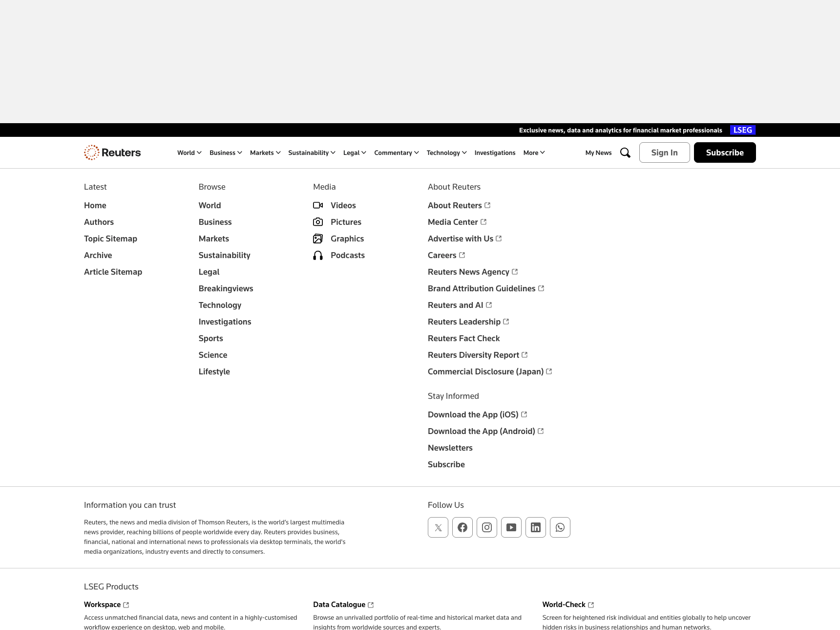Open the Sports link under Browse
This screenshot has width=840, height=630.
[210, 338]
